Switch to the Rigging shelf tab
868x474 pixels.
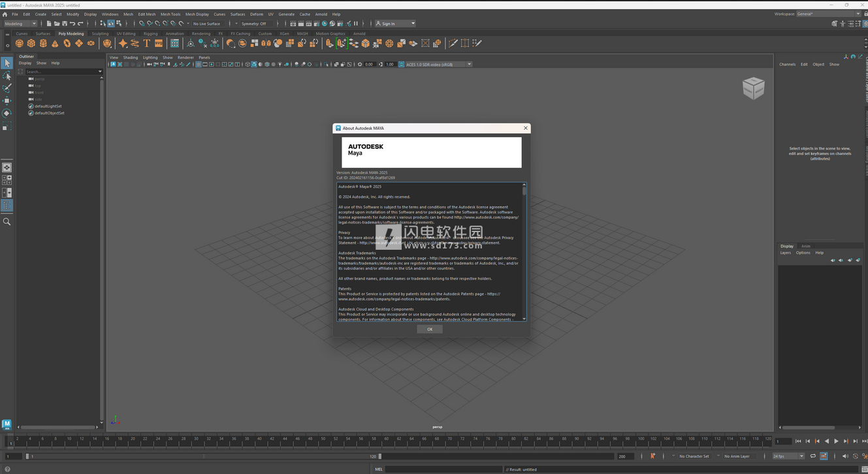(151, 33)
